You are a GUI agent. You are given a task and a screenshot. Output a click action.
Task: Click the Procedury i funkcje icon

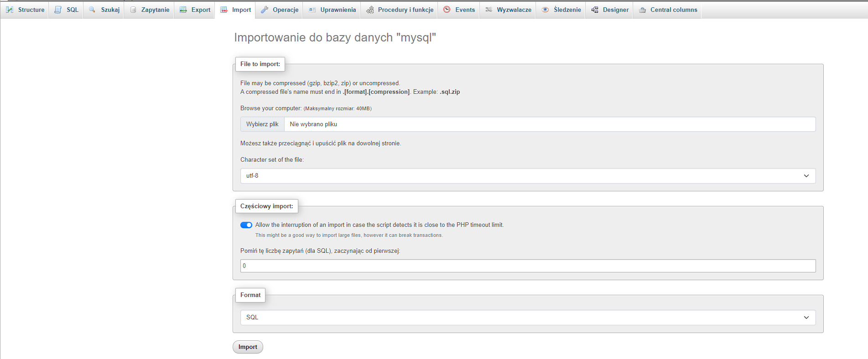tap(370, 10)
